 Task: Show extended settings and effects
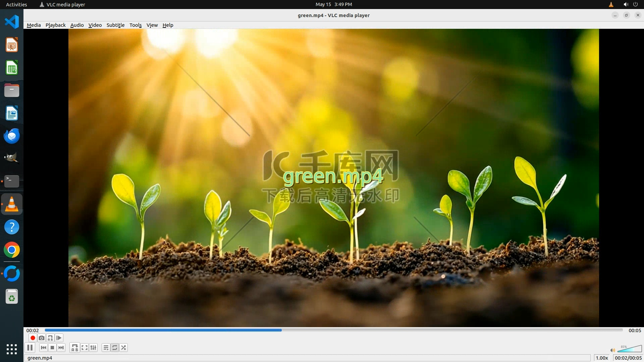point(93,348)
